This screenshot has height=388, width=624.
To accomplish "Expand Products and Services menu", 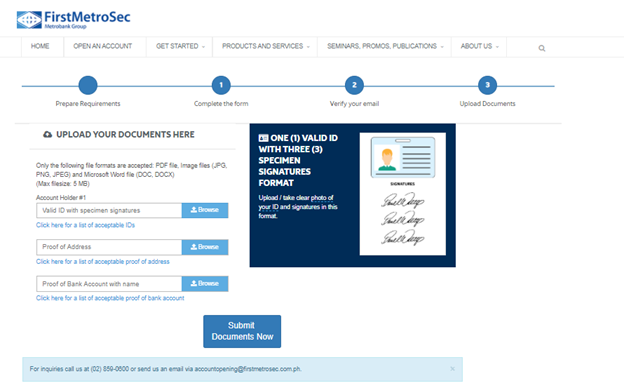I will click(x=265, y=47).
